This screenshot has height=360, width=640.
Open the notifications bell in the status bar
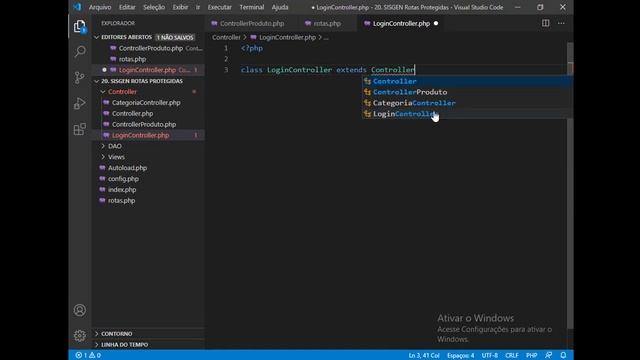click(x=563, y=355)
